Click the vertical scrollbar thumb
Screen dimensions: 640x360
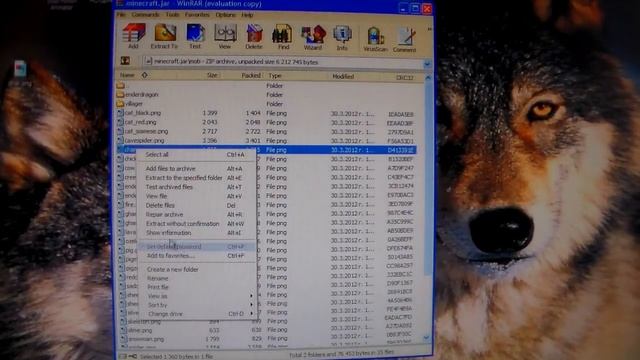[428, 178]
